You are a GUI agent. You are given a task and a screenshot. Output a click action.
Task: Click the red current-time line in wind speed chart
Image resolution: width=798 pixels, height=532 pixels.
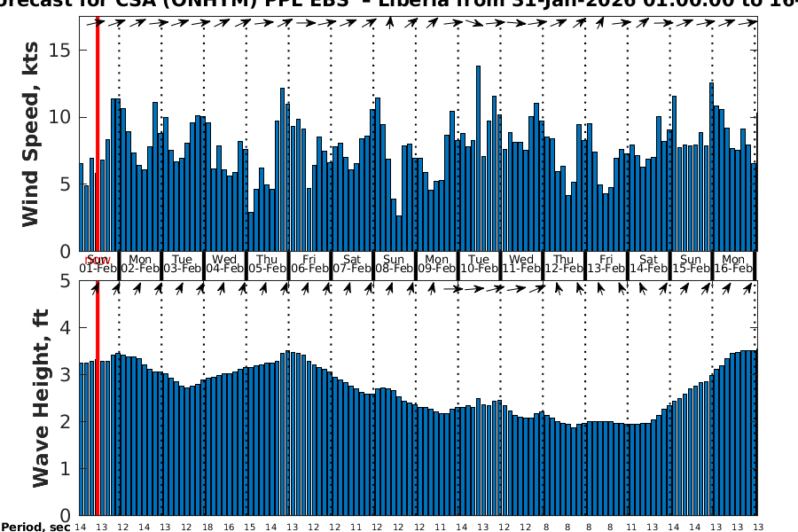[x=97, y=133]
